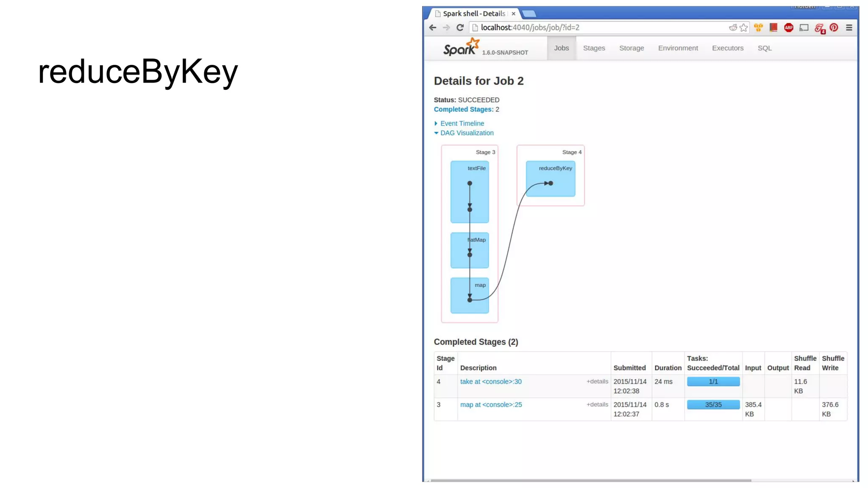Click the reduceByKey node in Stage 4

click(550, 179)
